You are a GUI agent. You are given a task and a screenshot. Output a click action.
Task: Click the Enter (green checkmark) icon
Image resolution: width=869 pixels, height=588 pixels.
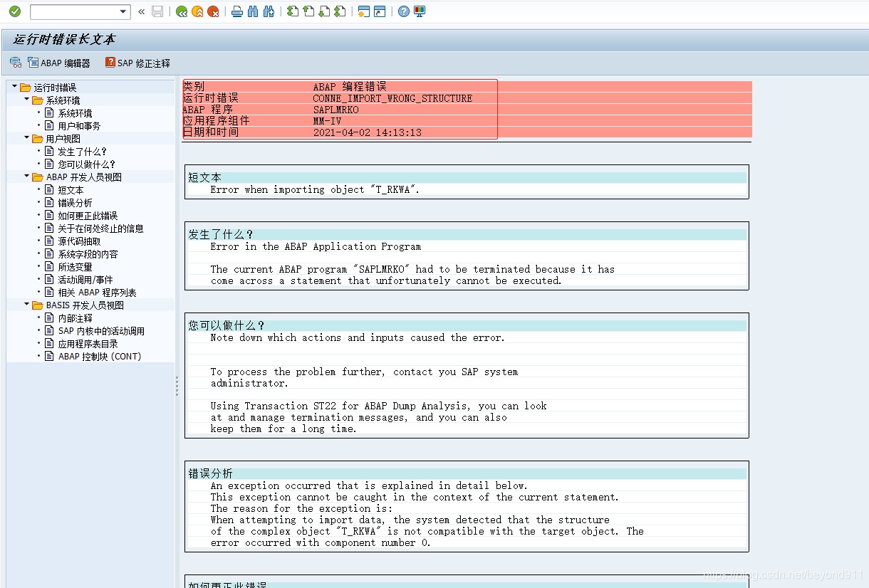tap(15, 11)
